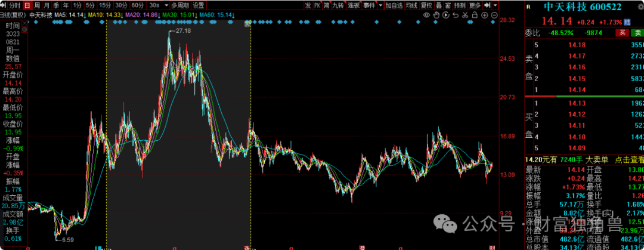Select the hand pan tool icon
Image resolution: width=644 pixels, height=250 pixels.
(436, 15)
